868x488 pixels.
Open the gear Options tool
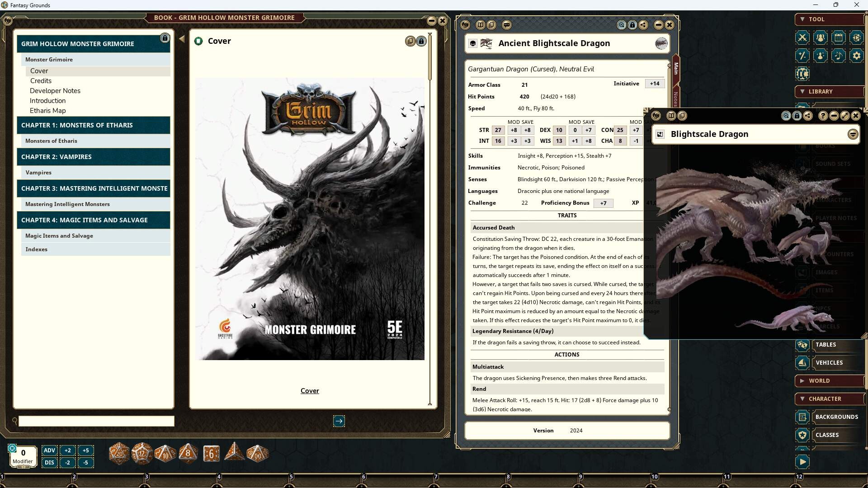pyautogui.click(x=857, y=56)
